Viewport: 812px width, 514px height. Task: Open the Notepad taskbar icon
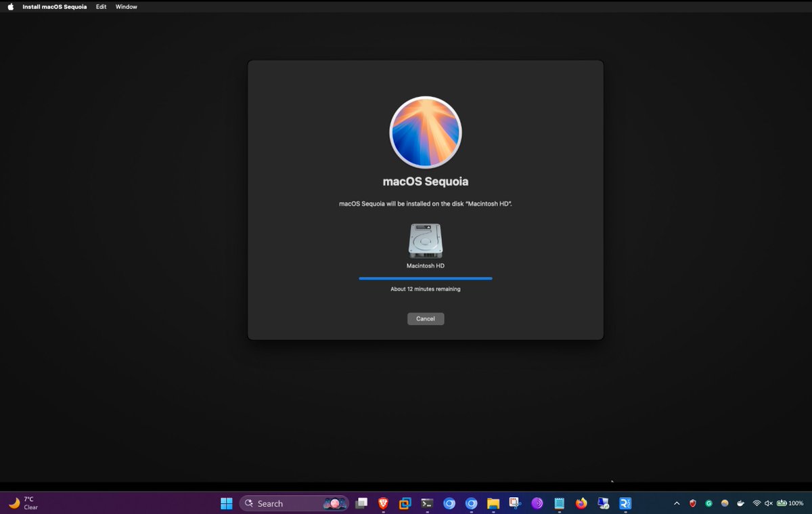coord(559,503)
